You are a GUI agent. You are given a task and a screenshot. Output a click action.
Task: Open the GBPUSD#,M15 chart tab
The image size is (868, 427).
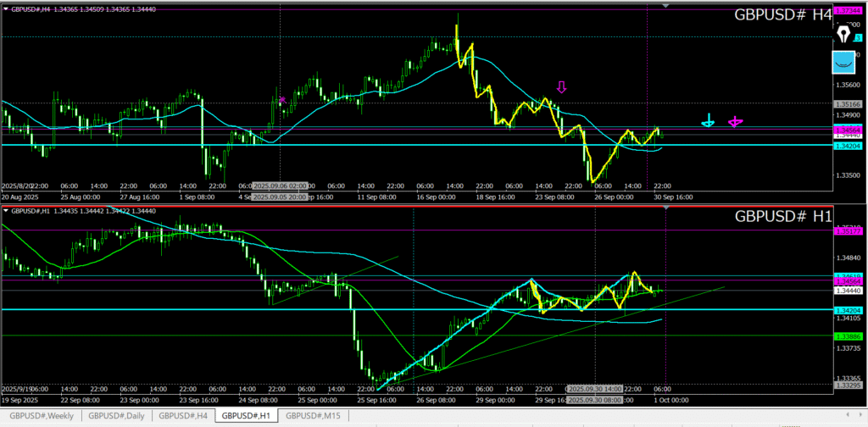point(313,416)
